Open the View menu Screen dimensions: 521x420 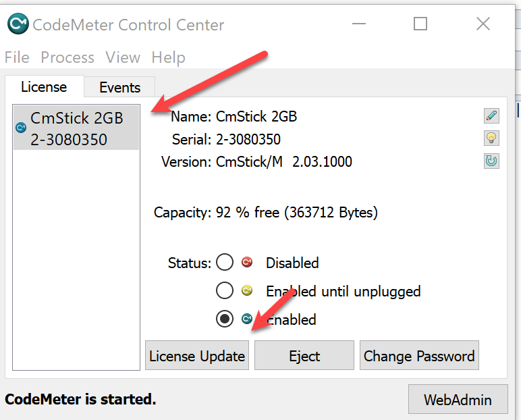point(123,57)
